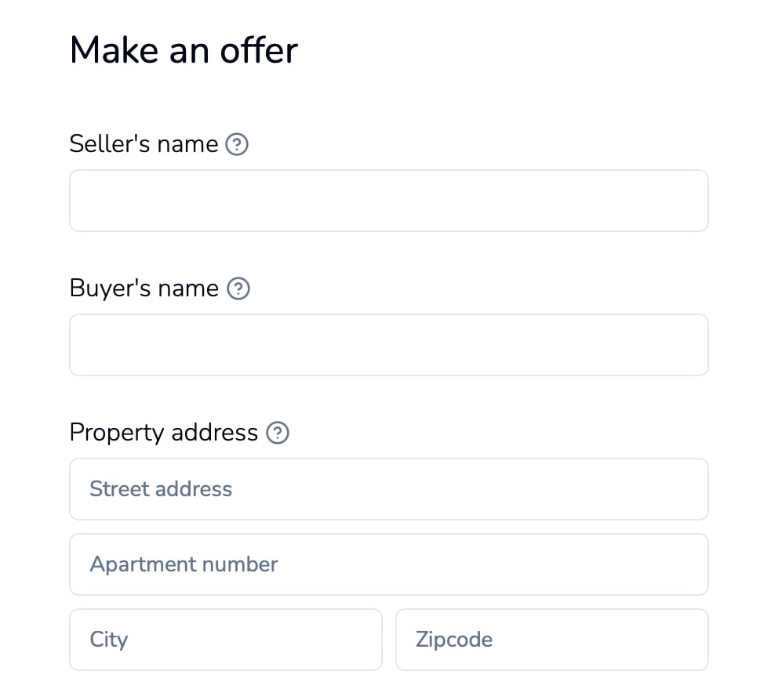
Task: Click the "Make an offer" heading
Action: pos(184,50)
